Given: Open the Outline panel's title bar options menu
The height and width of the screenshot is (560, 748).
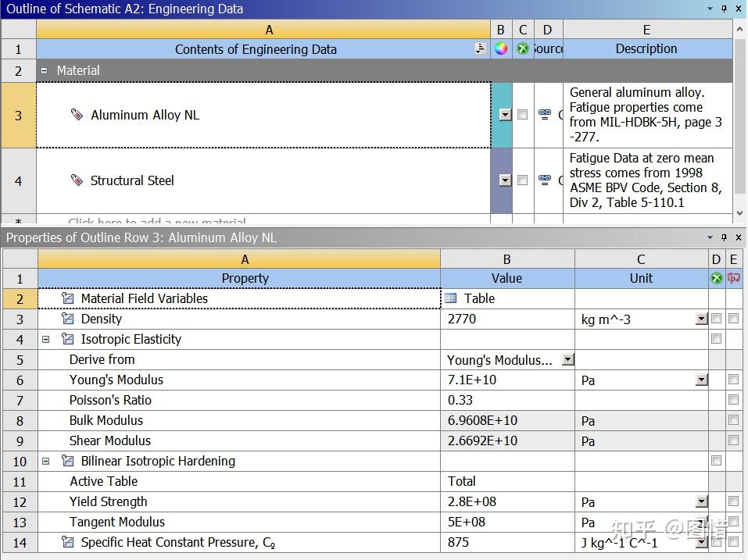Looking at the screenshot, I should coord(710,9).
